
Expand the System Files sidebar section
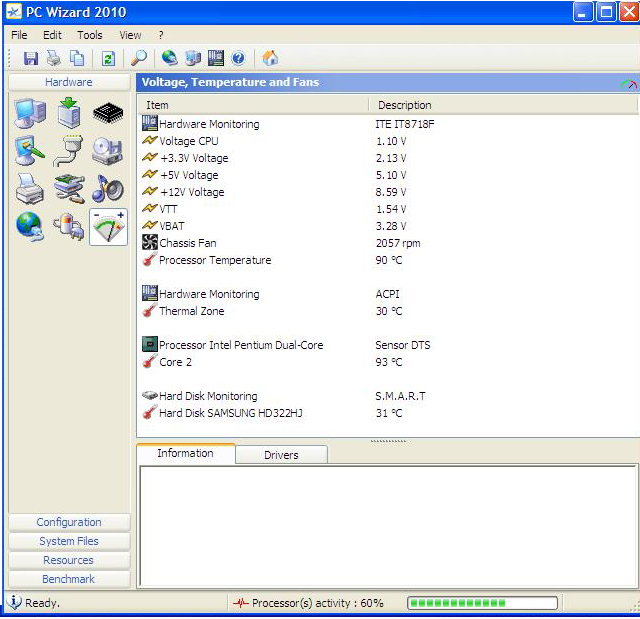coord(69,541)
